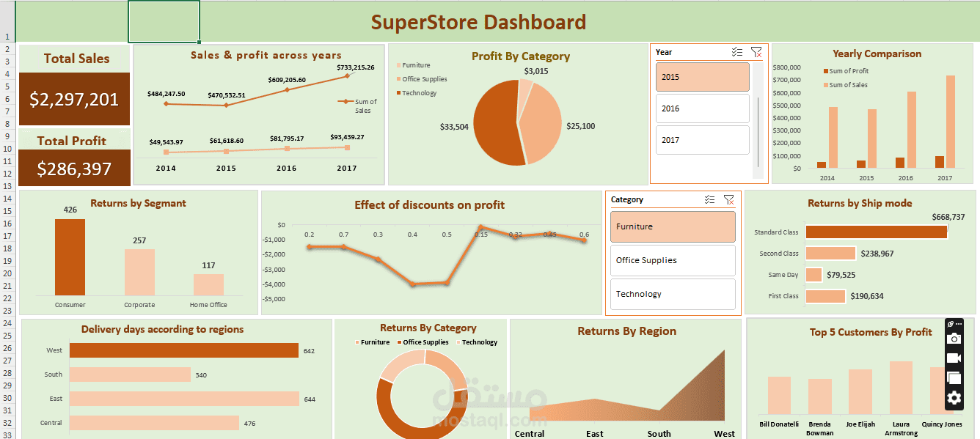Click the South bar labeled 340
The width and height of the screenshot is (980, 439).
click(130, 375)
